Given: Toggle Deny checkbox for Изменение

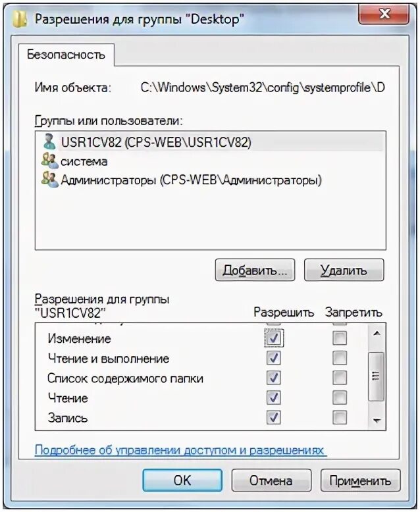Looking at the screenshot, I should [339, 338].
